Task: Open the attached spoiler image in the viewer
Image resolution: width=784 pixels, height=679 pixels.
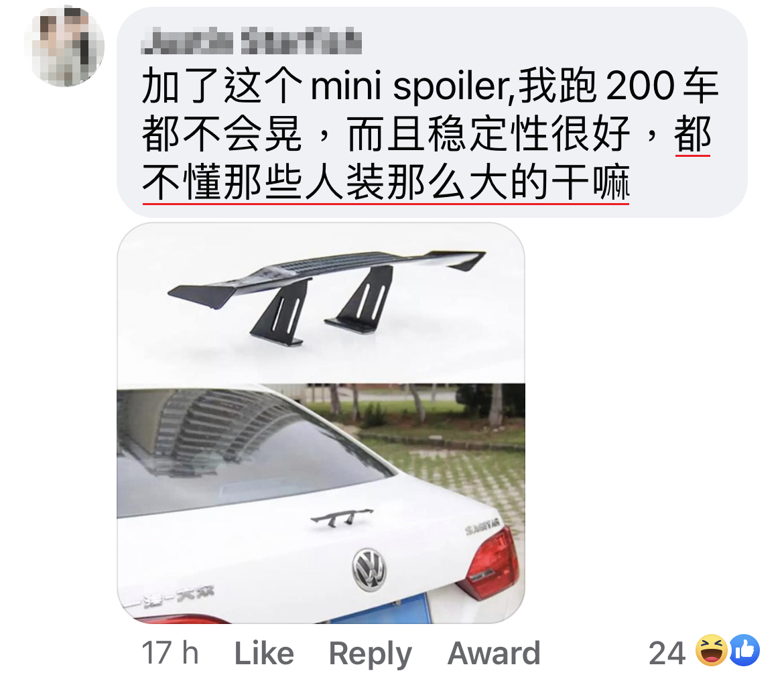Action: point(321,423)
